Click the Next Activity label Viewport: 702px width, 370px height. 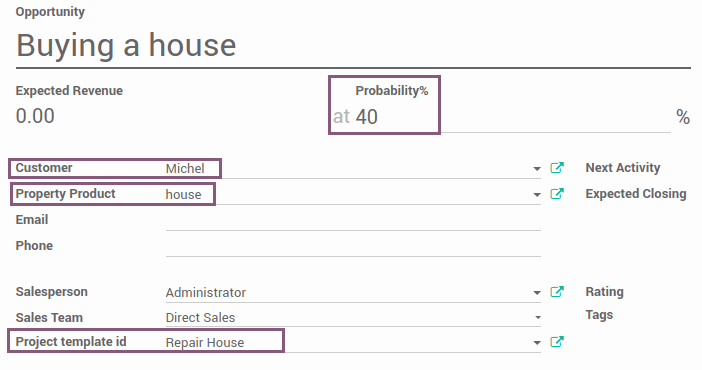pos(623,168)
